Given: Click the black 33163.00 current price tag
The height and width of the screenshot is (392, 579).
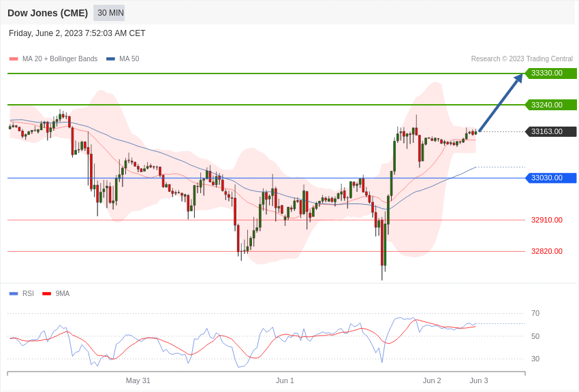Looking at the screenshot, I should click(x=550, y=131).
